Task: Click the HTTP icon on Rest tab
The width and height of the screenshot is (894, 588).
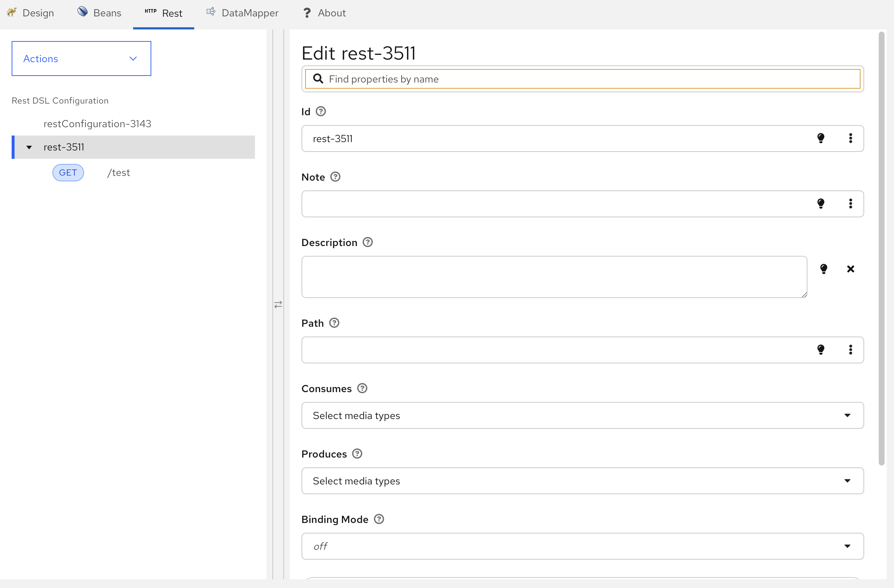Action: (x=151, y=11)
